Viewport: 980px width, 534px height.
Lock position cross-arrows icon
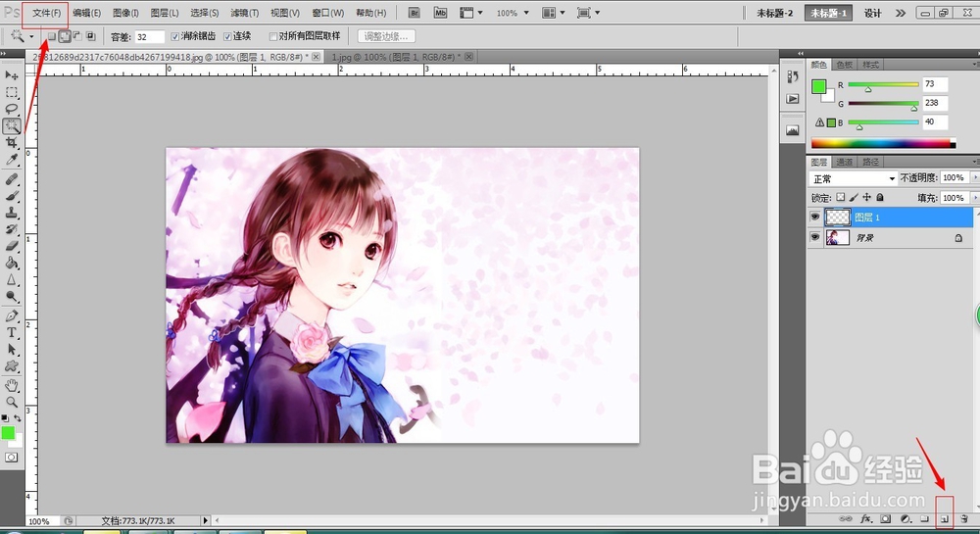click(x=867, y=197)
